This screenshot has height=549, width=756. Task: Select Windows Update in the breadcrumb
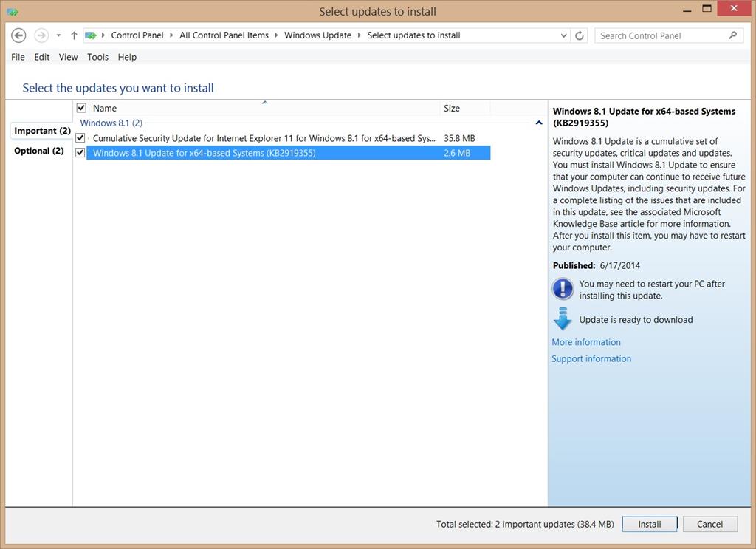317,35
